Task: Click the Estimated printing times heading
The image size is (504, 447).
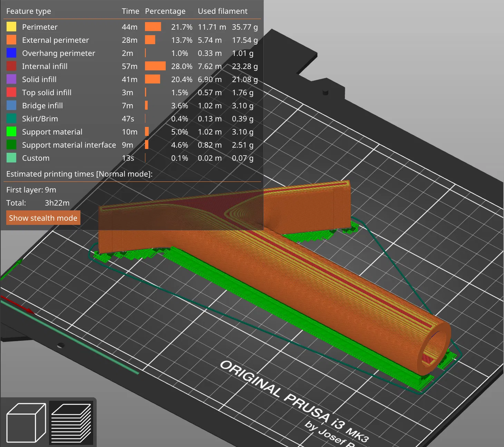Action: point(79,174)
